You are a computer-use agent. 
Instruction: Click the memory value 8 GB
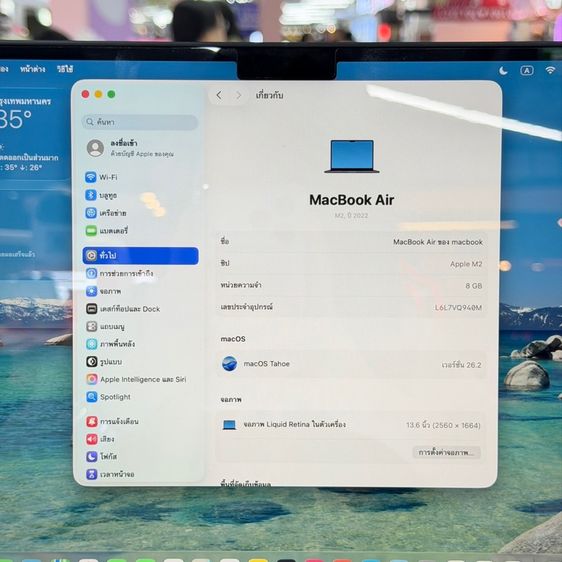tap(473, 286)
